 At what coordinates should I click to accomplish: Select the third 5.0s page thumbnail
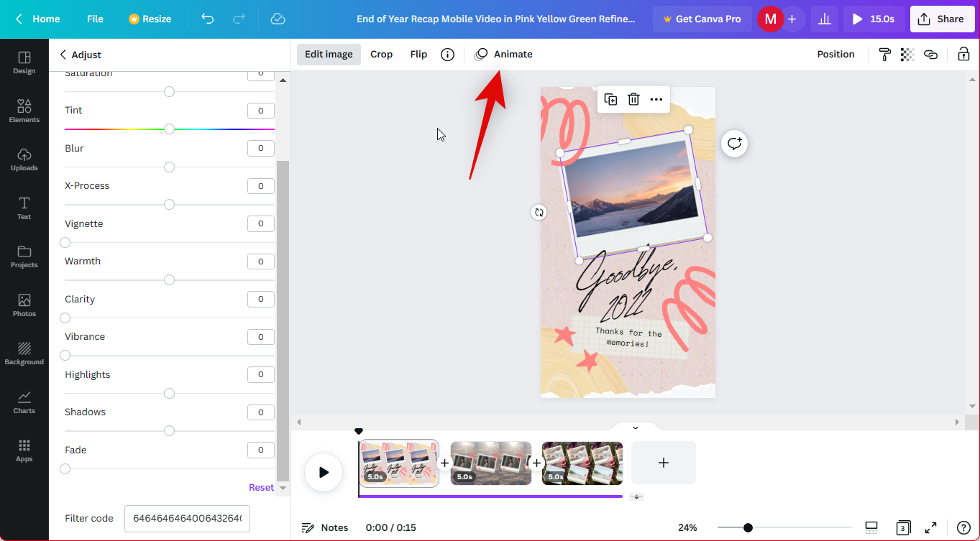[582, 463]
